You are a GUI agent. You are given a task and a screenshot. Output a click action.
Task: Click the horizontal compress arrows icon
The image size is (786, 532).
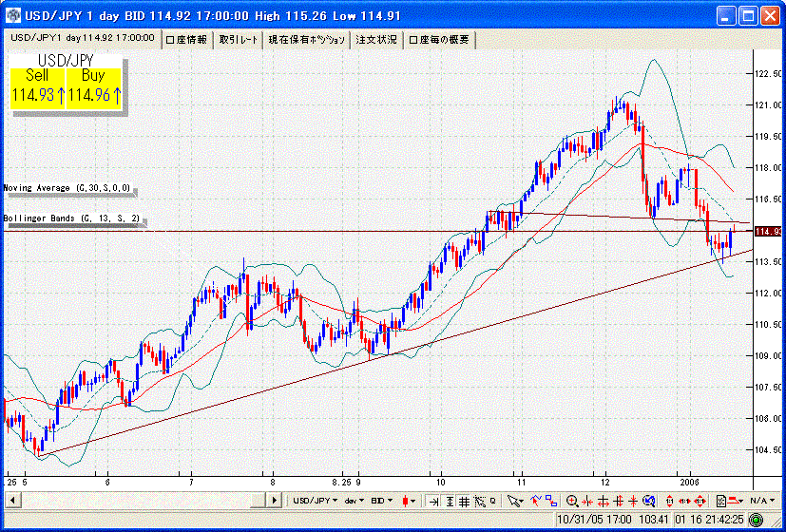(x=587, y=501)
